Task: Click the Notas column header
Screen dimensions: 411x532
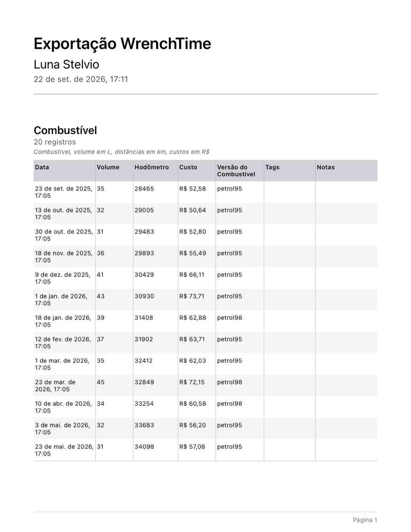Action: [x=326, y=167]
